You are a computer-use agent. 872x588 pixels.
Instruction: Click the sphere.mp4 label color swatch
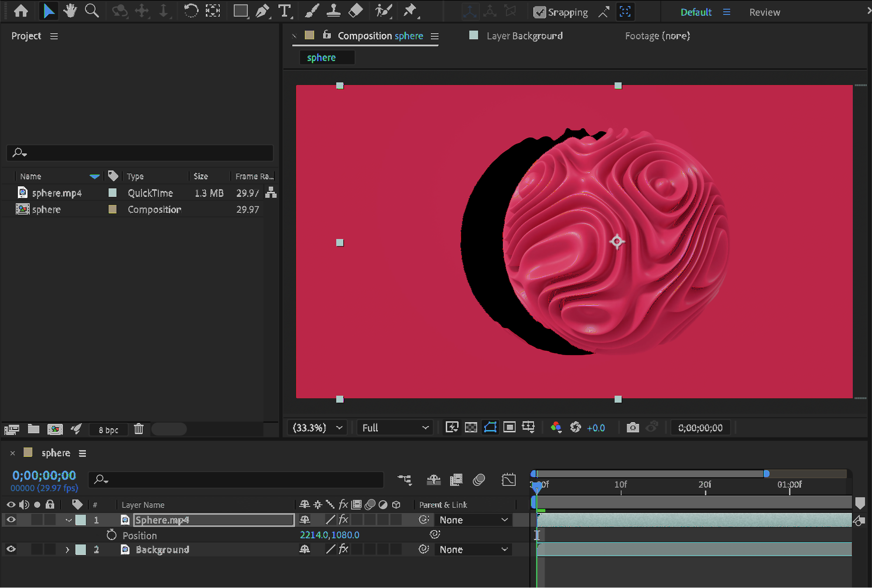[x=113, y=193]
